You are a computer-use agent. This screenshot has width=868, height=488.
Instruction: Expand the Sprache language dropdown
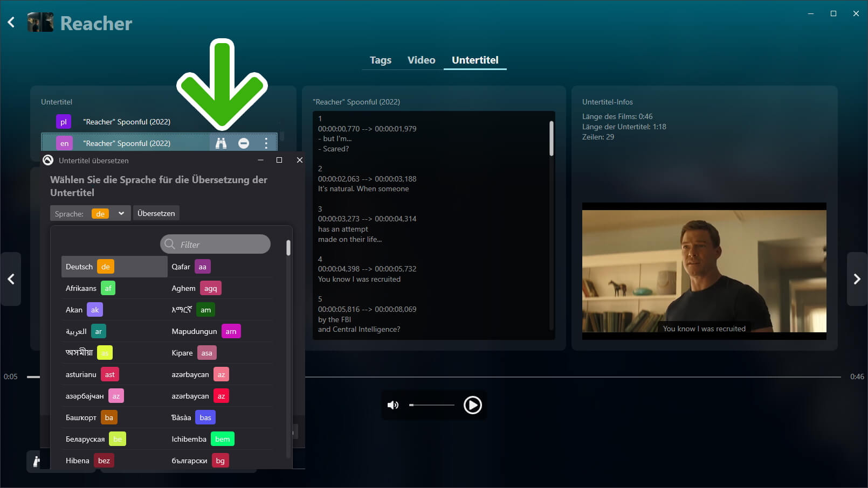121,213
